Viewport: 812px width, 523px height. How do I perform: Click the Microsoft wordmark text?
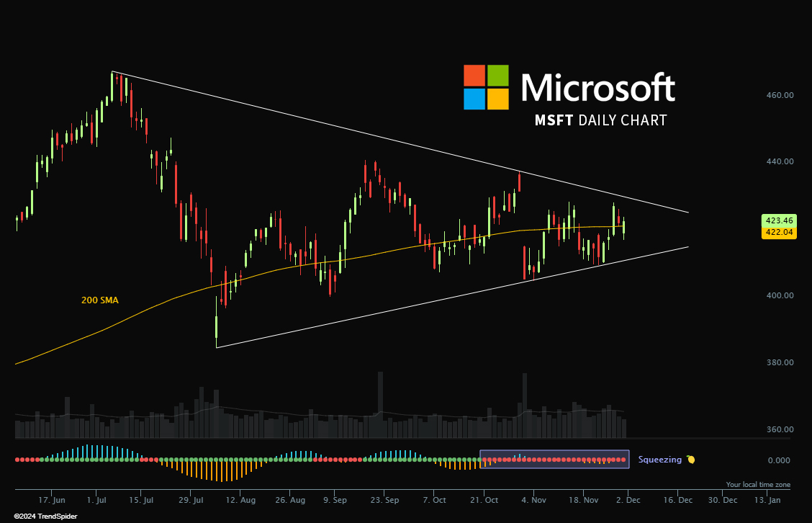598,87
